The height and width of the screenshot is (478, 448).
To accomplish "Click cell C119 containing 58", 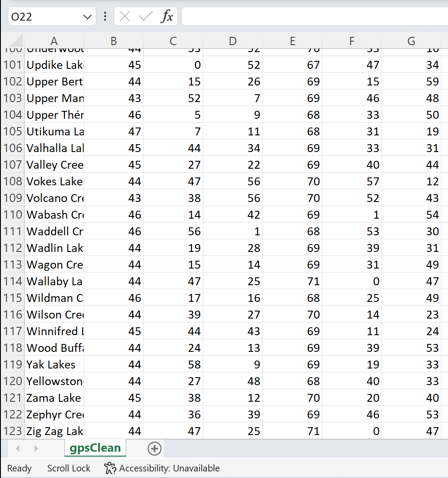I will tap(173, 364).
